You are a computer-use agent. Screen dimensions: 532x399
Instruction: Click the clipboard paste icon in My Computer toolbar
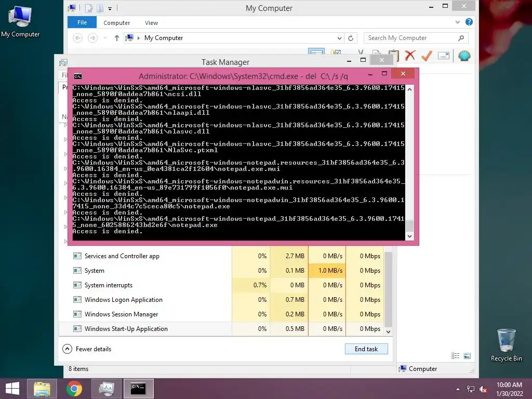[x=394, y=55]
